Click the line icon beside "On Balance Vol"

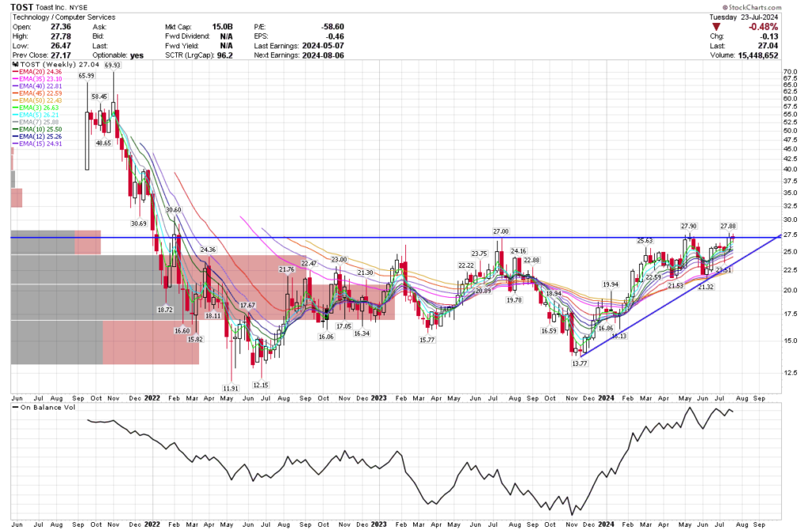point(13,409)
